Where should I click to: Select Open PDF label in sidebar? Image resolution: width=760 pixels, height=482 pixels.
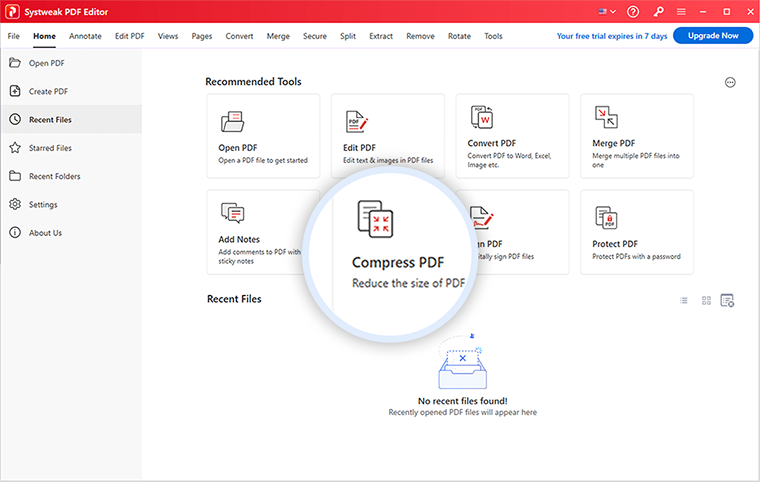coord(47,63)
